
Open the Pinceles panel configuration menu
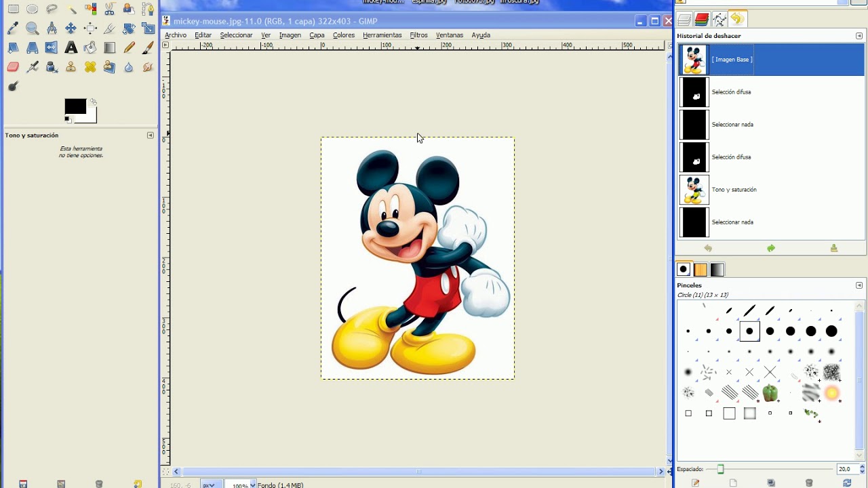859,285
